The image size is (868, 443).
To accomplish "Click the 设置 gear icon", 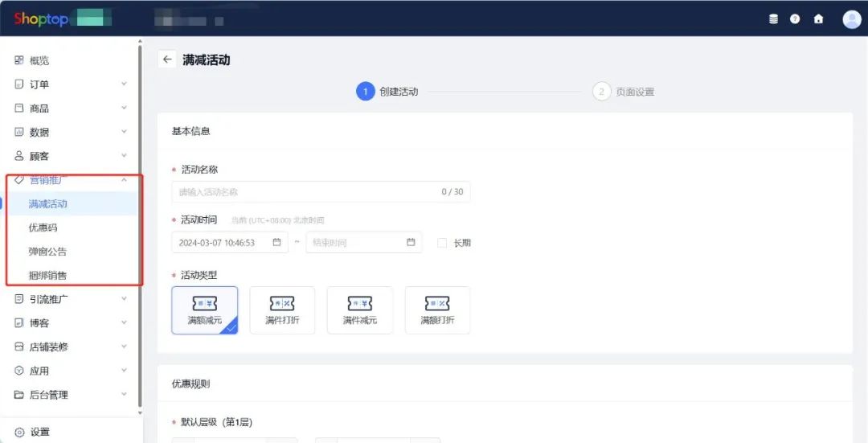I will [x=19, y=433].
